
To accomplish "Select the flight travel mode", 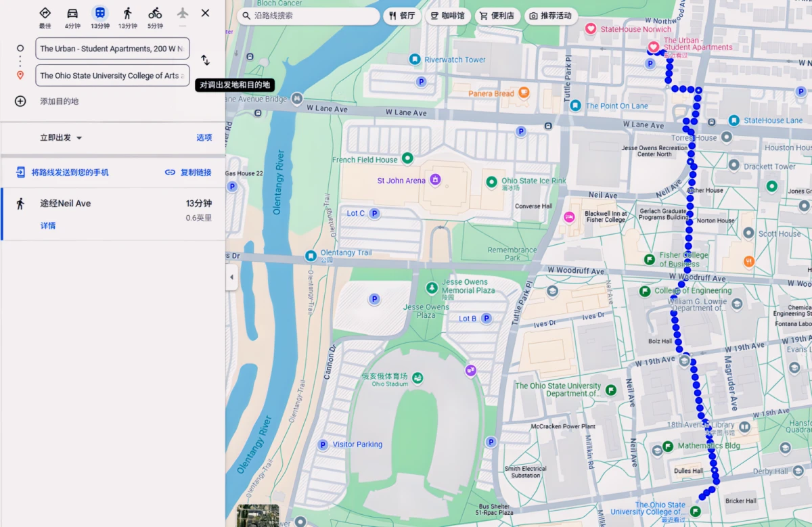I will (x=183, y=17).
